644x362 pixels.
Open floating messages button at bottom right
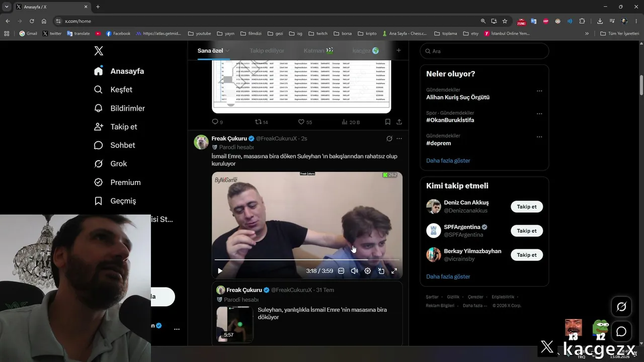tap(621, 332)
